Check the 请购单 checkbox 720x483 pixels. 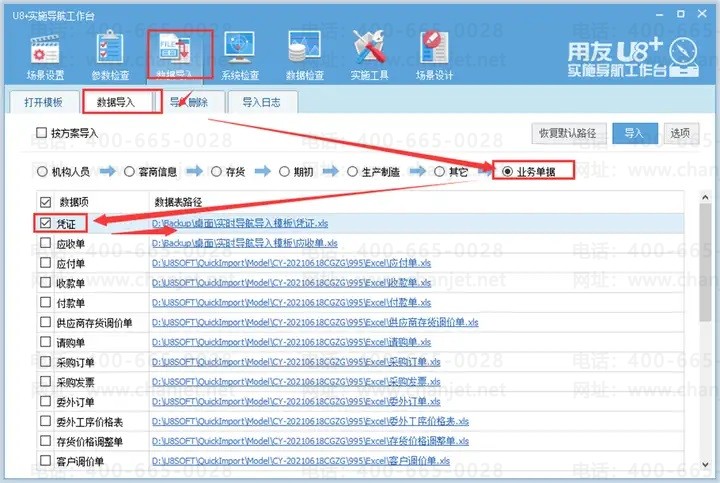tap(45, 342)
